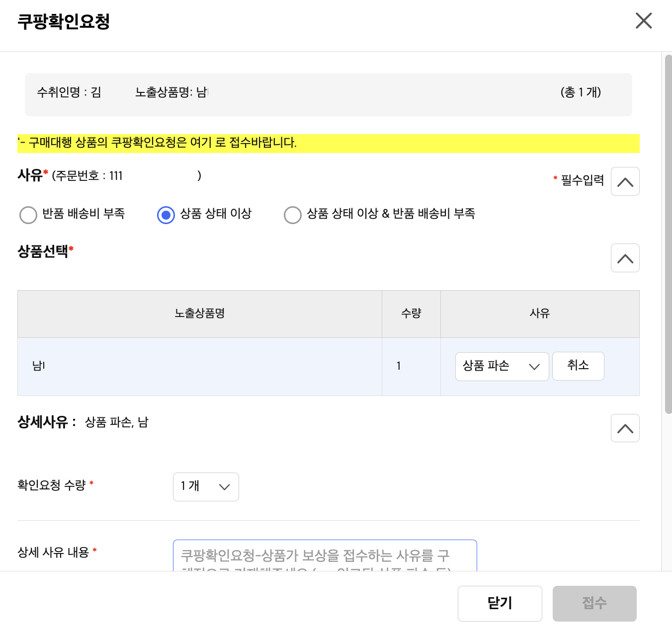Click the 상품 파손 detailed reason text
672x633 pixels.
click(117, 422)
